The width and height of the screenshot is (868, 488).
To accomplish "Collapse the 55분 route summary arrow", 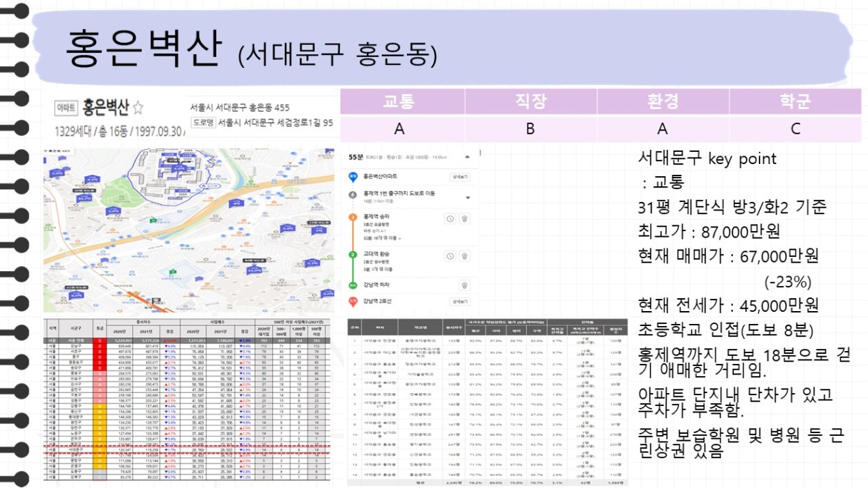I will click(466, 156).
